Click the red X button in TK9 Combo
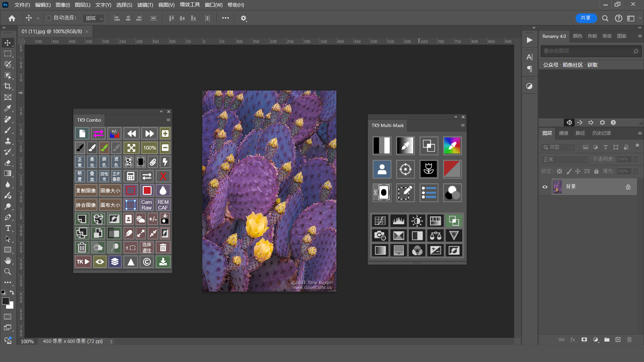 (x=163, y=176)
